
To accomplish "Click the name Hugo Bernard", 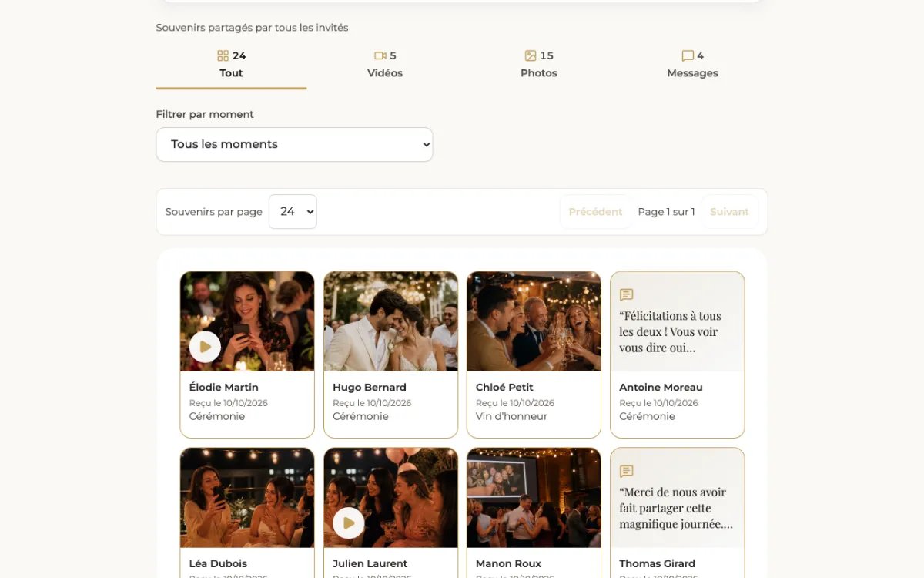I will [370, 388].
